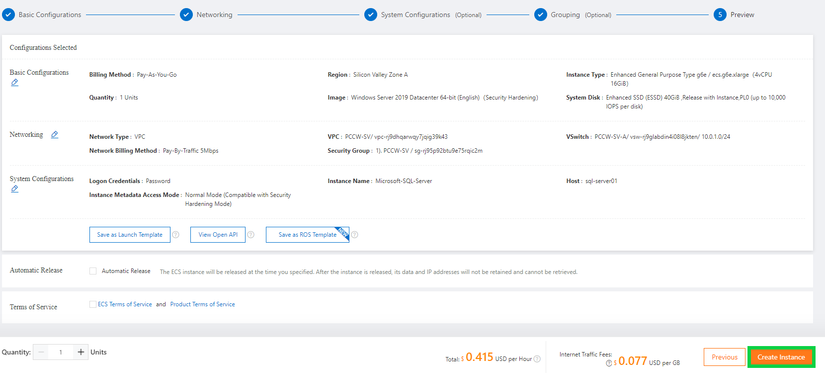
Task: Click the quantity input field
Action: coord(61,352)
